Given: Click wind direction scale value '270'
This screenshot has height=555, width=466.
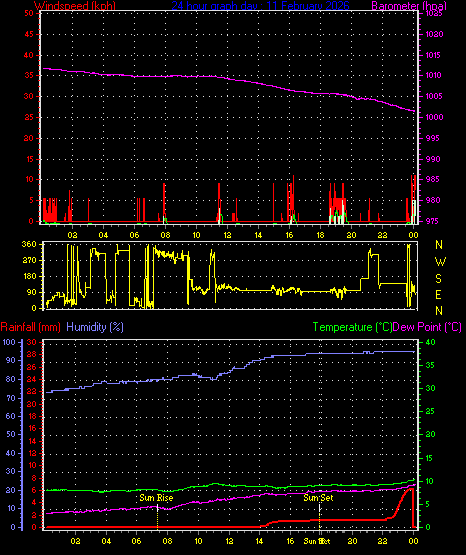Looking at the screenshot, I should [x=29, y=260].
